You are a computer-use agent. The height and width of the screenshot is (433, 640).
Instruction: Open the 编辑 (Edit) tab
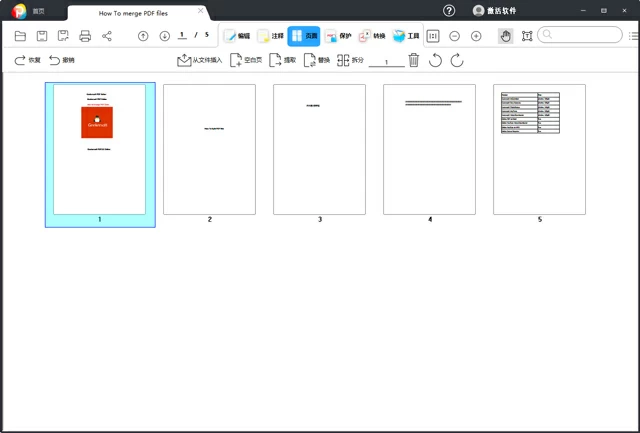point(237,36)
